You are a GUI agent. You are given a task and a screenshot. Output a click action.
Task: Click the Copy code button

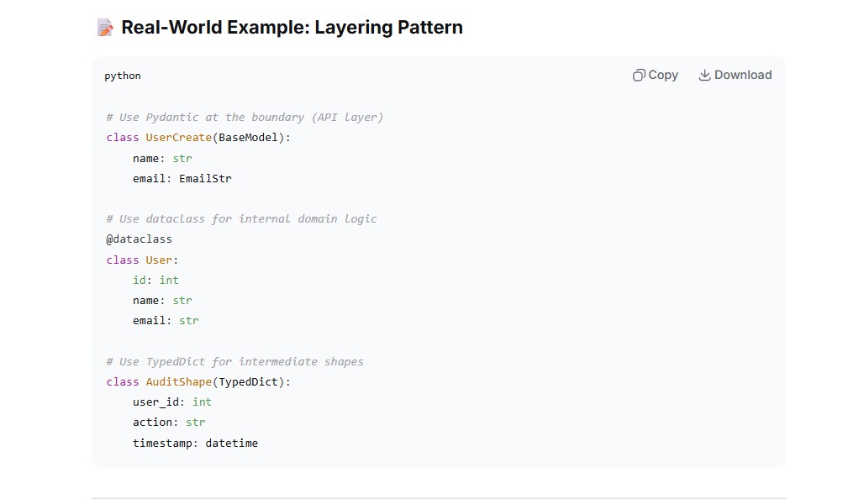tap(656, 76)
